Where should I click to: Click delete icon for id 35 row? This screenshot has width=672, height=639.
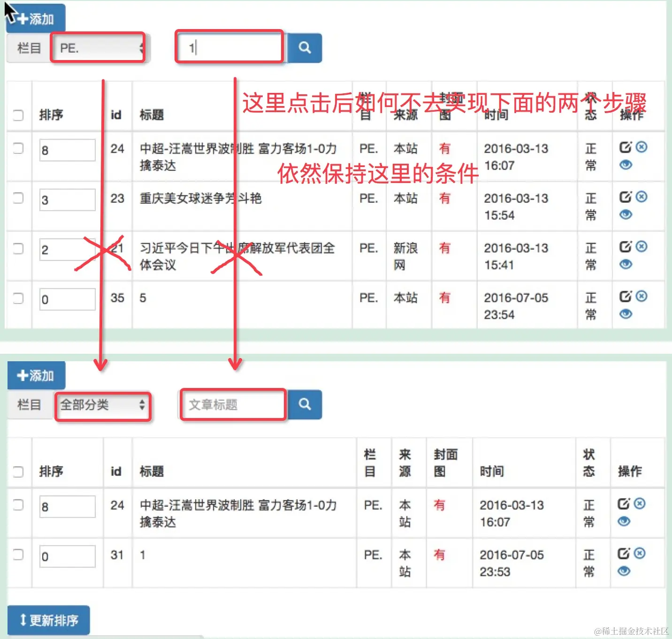tap(641, 296)
